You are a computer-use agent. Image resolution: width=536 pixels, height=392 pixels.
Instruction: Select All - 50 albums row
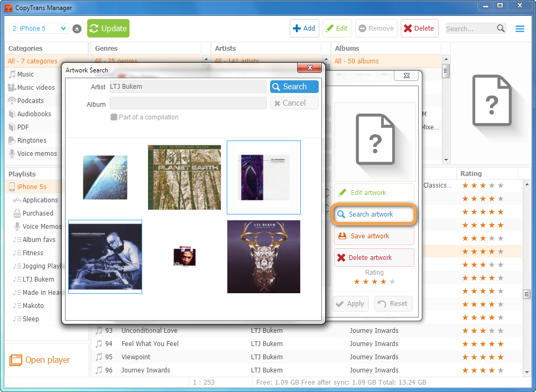point(386,61)
